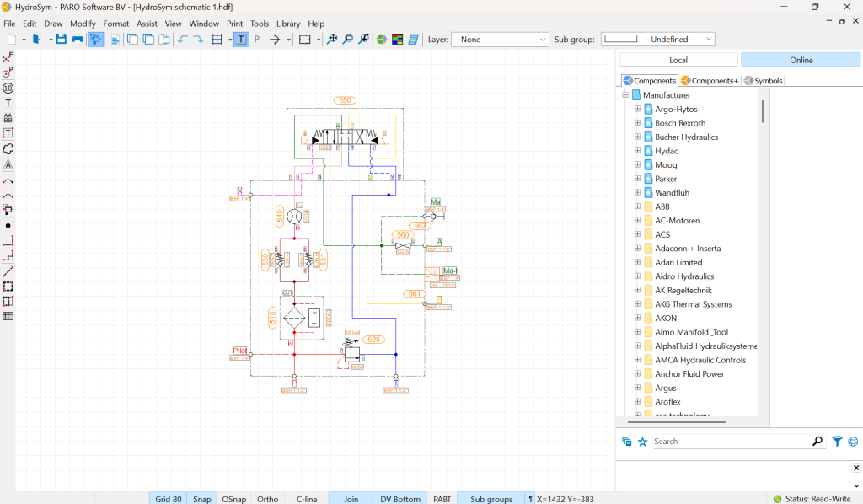Screen dimensions: 863x504
Task: Select the AA BB text tool
Action: click(x=8, y=118)
